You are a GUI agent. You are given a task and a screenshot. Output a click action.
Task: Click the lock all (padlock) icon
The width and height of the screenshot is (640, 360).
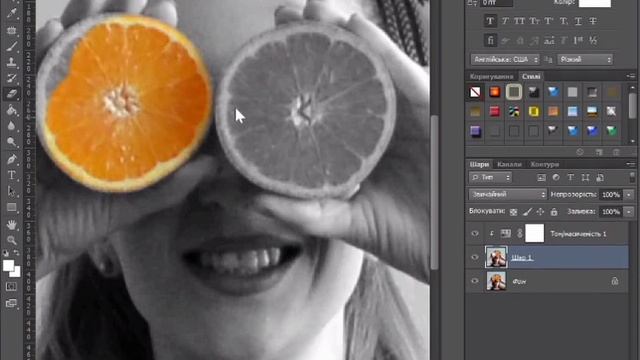pyautogui.click(x=554, y=212)
